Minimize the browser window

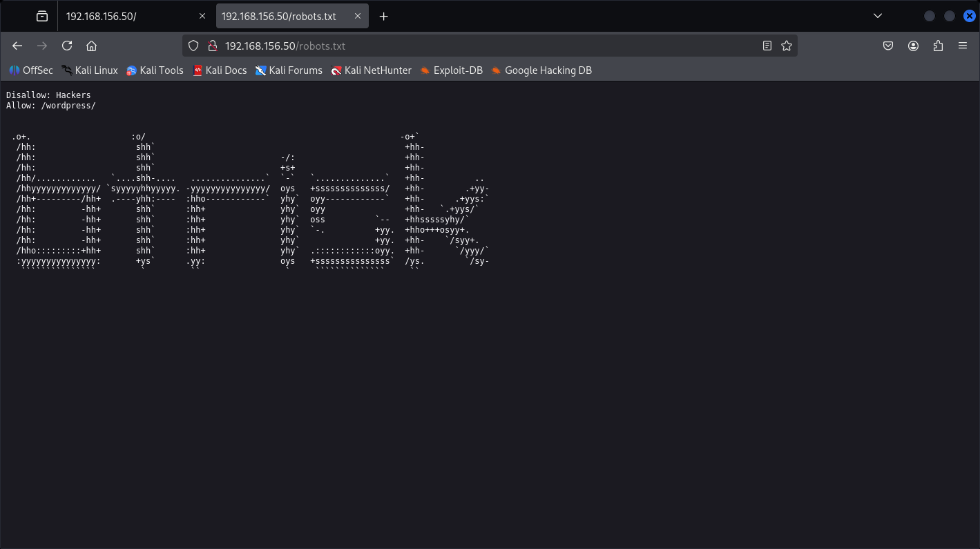(x=930, y=16)
